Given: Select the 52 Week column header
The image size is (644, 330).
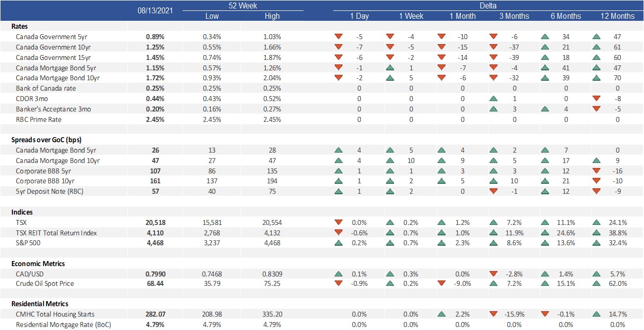Looking at the screenshot, I should (242, 6).
